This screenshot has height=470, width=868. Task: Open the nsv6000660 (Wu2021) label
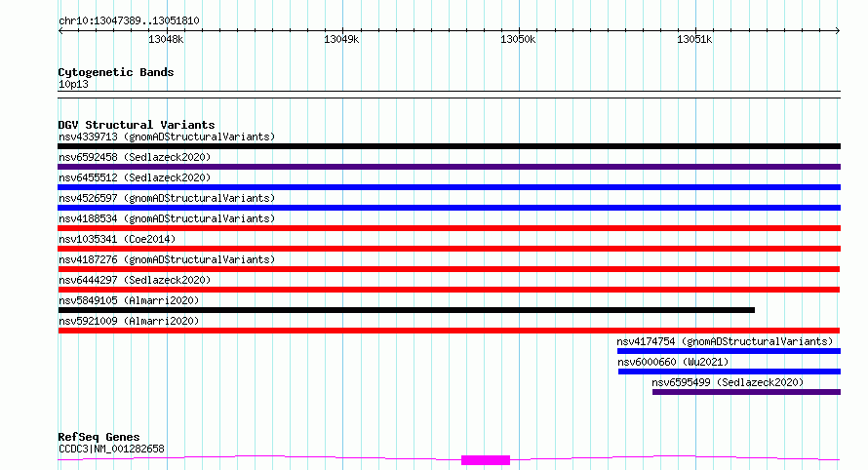pos(673,362)
